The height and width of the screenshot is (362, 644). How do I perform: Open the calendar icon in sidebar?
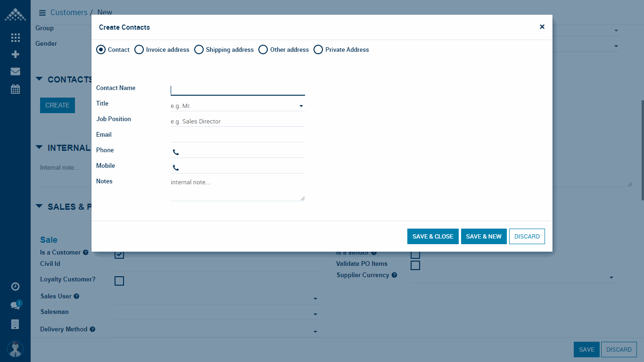click(x=15, y=89)
